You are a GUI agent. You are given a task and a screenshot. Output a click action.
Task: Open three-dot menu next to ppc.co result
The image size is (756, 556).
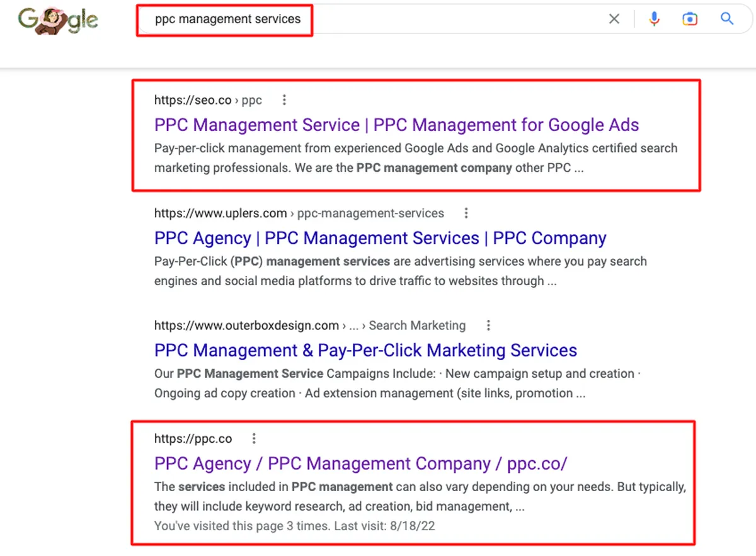pos(254,438)
